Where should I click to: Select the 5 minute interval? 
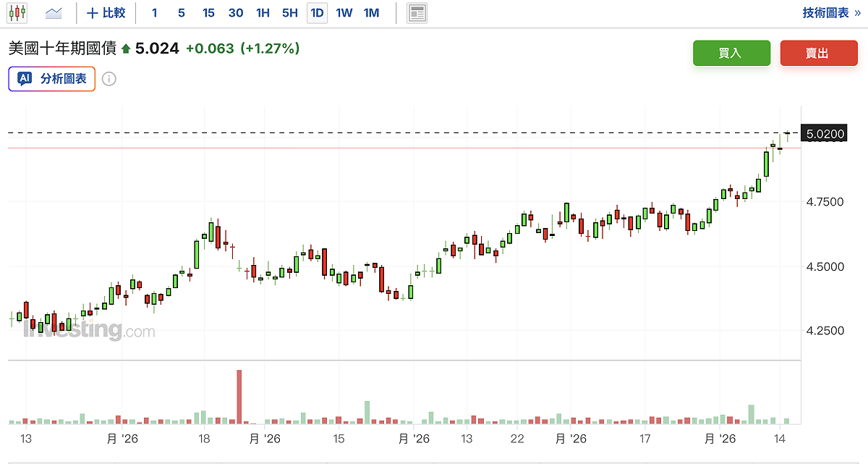(x=181, y=13)
